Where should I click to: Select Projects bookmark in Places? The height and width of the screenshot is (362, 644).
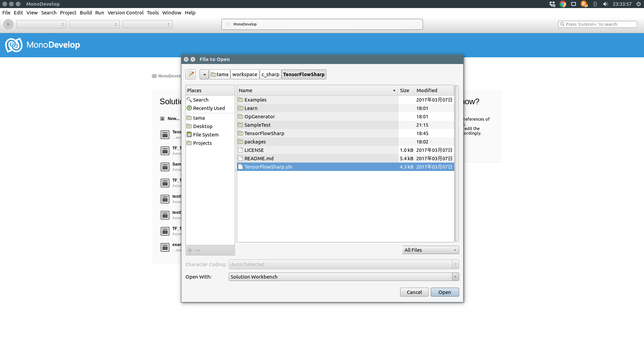coord(210,143)
